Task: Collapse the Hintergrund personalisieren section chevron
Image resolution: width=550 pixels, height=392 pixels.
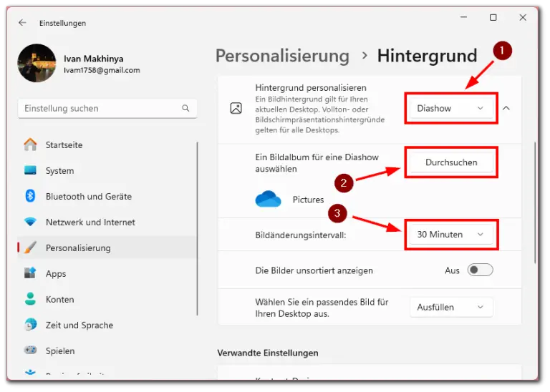Action: pos(506,109)
